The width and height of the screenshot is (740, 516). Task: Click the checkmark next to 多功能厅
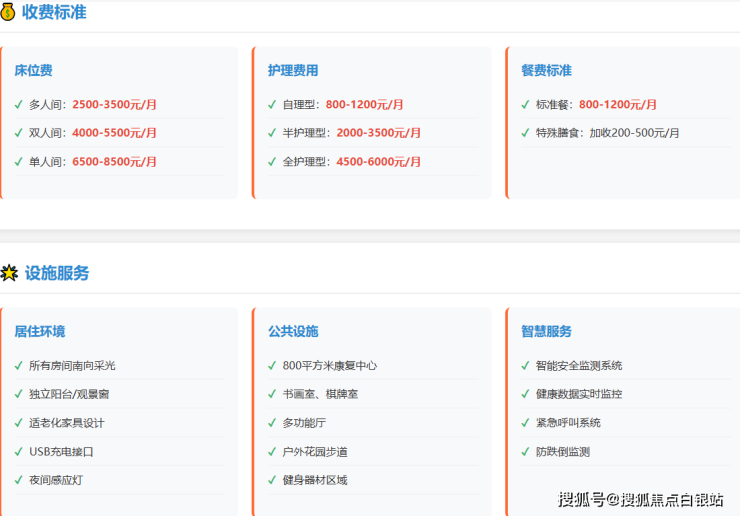pos(272,423)
